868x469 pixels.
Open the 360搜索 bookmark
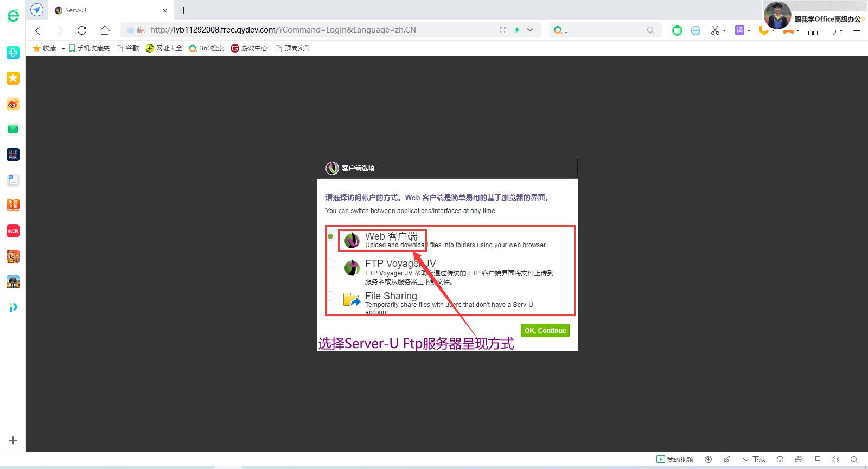[x=206, y=48]
